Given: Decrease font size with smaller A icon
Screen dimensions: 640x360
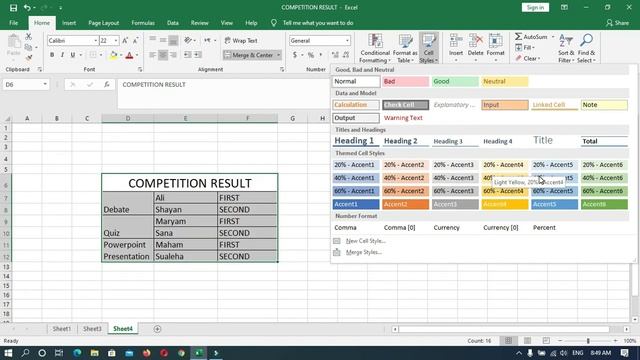Looking at the screenshot, I should click(x=136, y=40).
